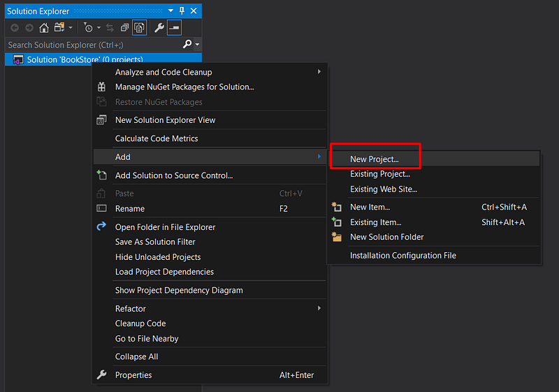Click Restore NuGet Packages menu entry

(210, 102)
